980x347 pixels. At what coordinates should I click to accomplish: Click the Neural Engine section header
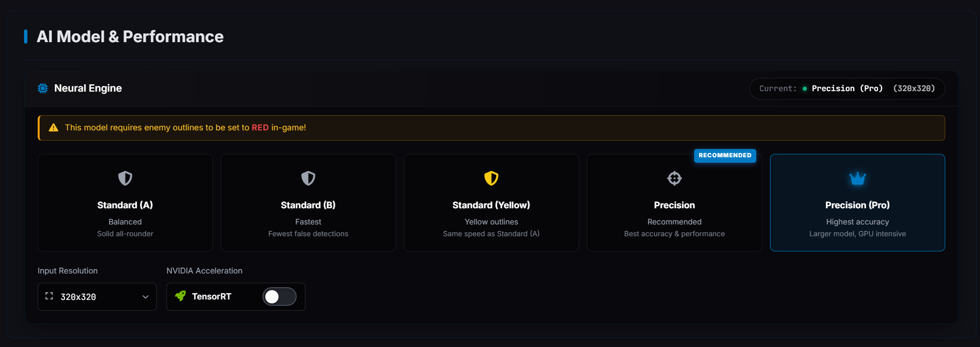click(x=88, y=88)
